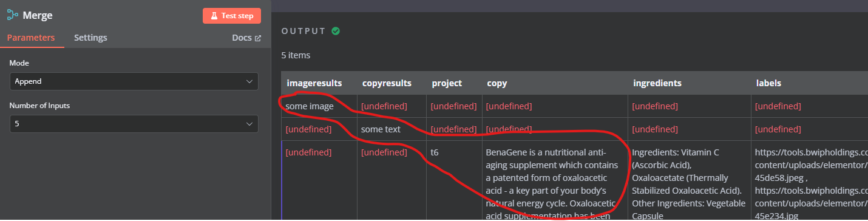The height and width of the screenshot is (221, 868).
Task: Switch to the Settings tab
Action: [x=90, y=38]
